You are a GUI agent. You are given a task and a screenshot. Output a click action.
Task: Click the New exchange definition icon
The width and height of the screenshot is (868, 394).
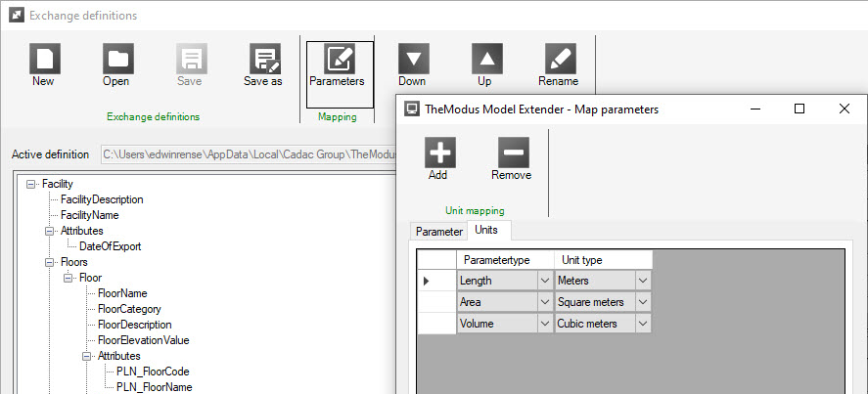coord(44,59)
